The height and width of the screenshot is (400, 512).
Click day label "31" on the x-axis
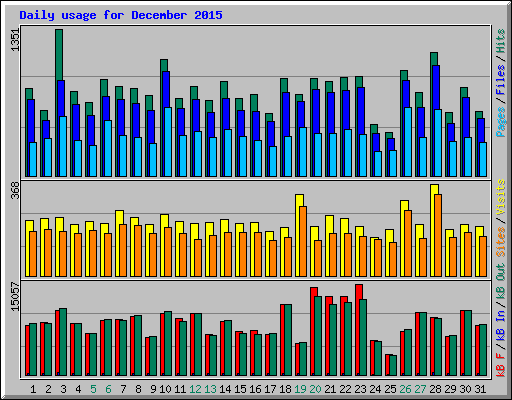click(x=480, y=389)
